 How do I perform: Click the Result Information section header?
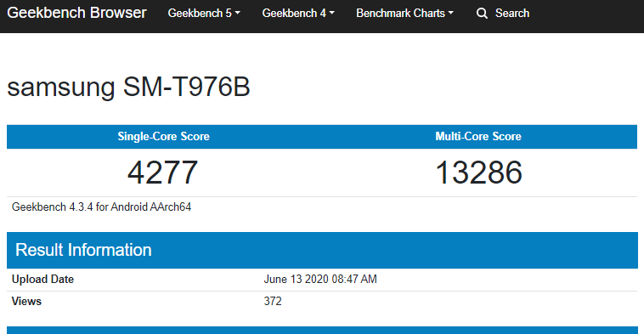tap(322, 250)
